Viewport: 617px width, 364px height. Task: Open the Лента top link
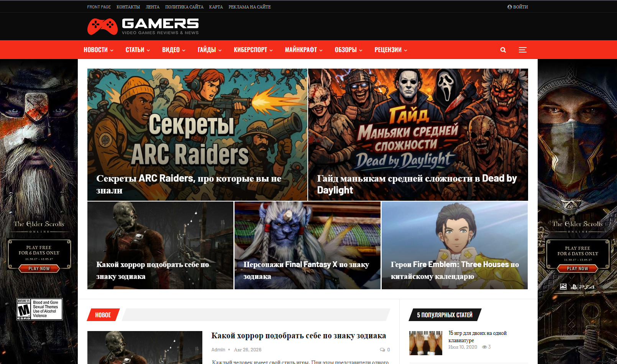point(153,7)
